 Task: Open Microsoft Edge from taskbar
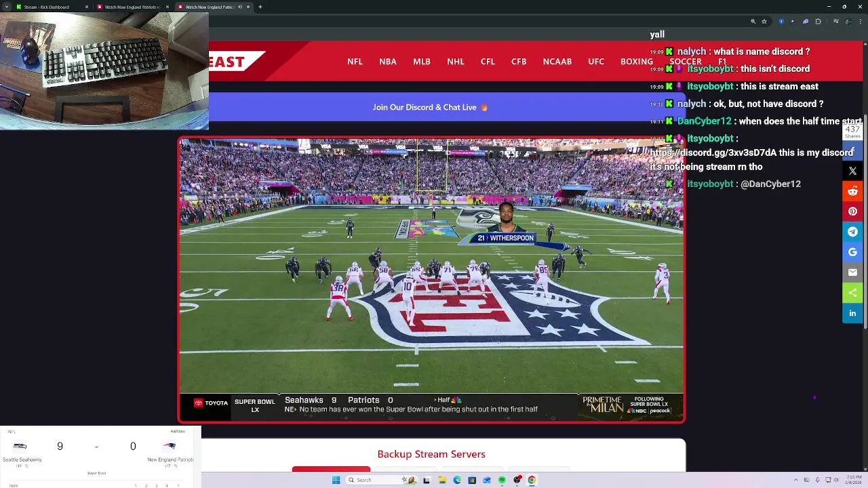click(457, 480)
